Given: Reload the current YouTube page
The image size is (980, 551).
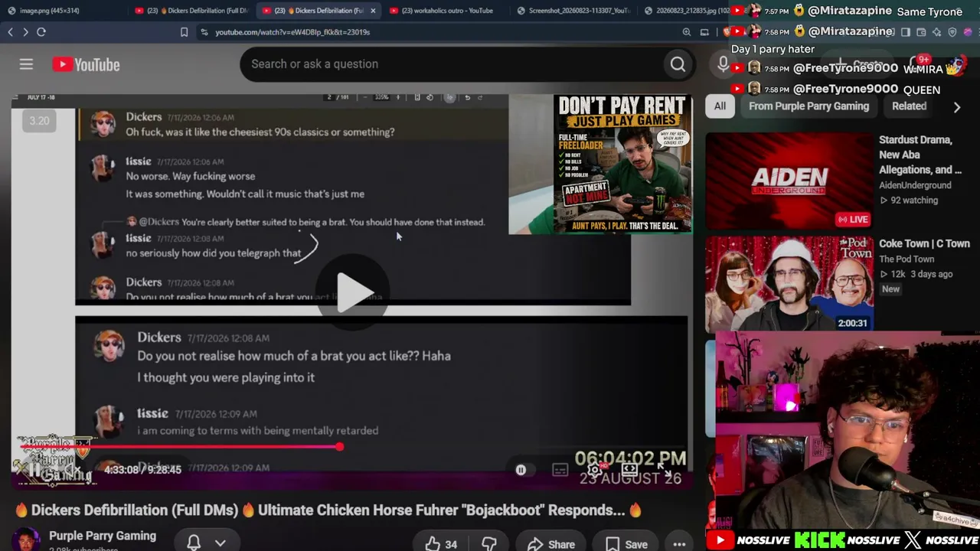Looking at the screenshot, I should click(41, 32).
